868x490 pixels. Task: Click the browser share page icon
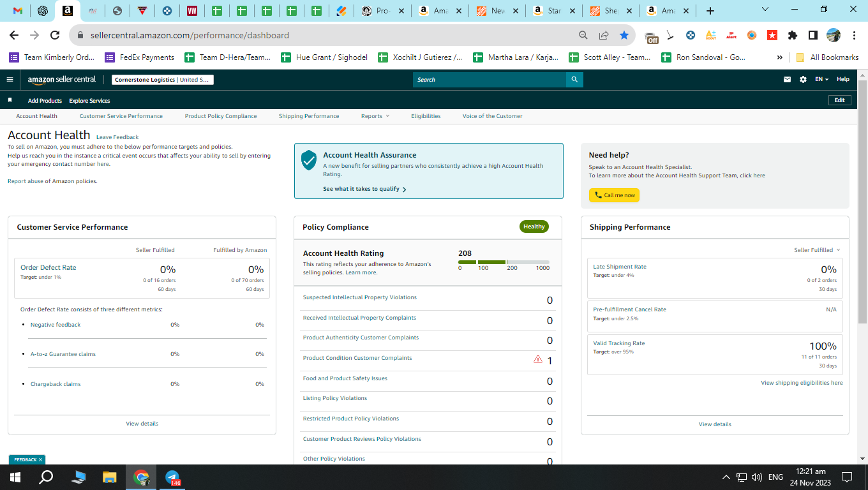click(x=604, y=36)
